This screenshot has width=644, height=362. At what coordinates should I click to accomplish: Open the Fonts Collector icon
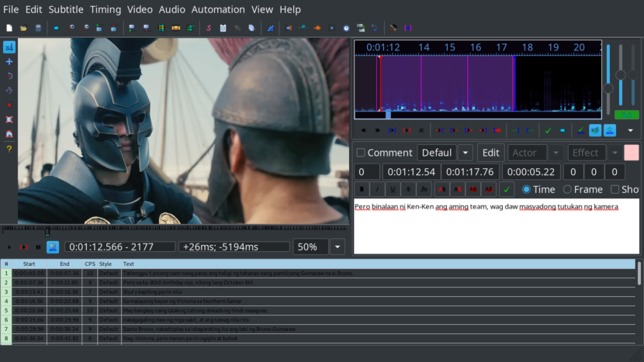coord(251,28)
